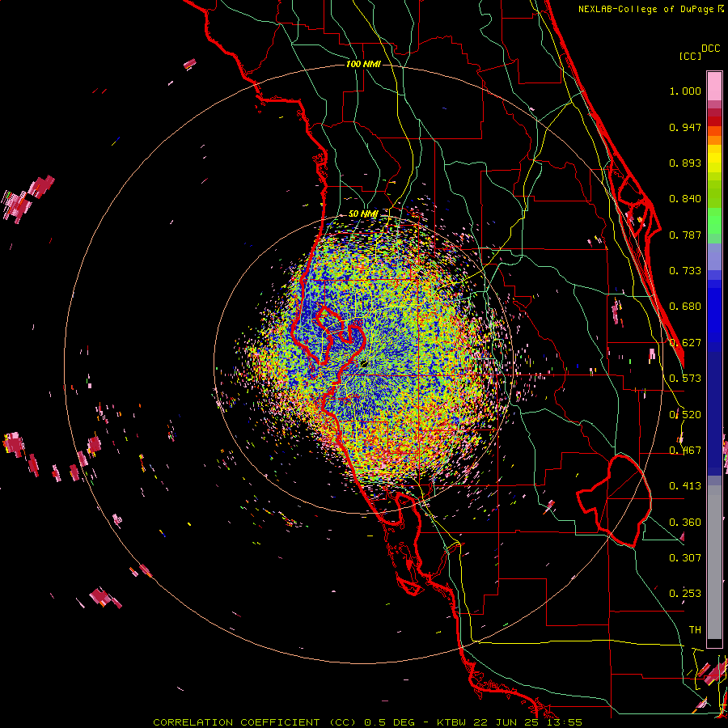This screenshot has height=728, width=728.
Task: Click the 0.680 scale value
Action: (x=685, y=307)
